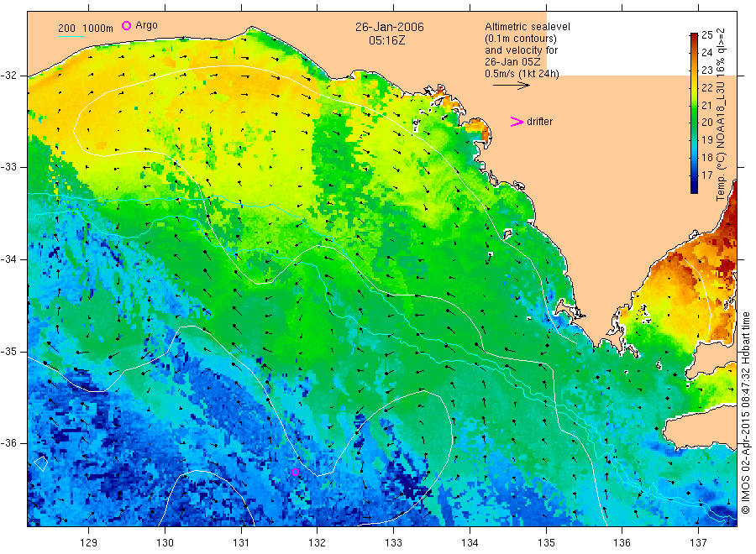Viewport: 756px width, 554px height.
Task: Click the Argo marker in the legend
Action: pyautogui.click(x=126, y=25)
